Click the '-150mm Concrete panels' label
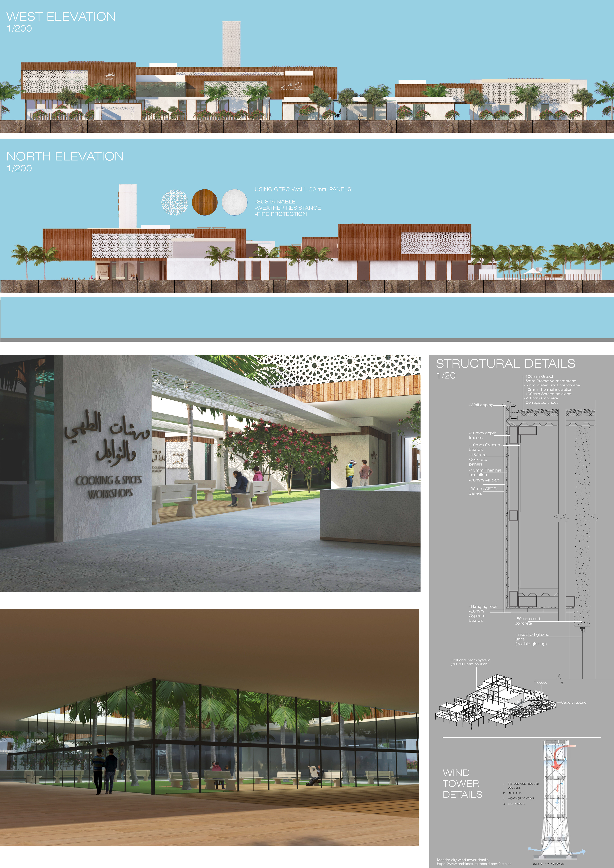 pyautogui.click(x=478, y=459)
